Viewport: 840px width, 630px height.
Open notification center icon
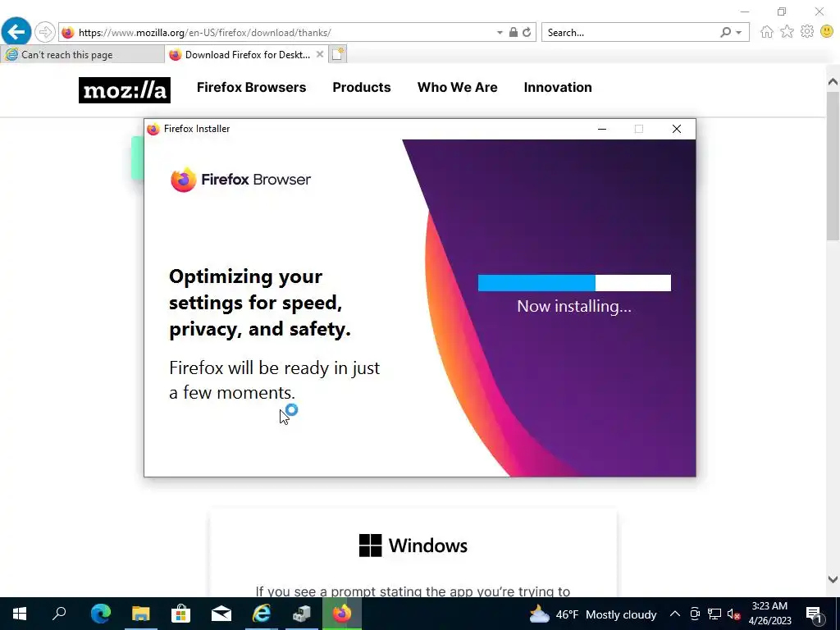point(815,614)
